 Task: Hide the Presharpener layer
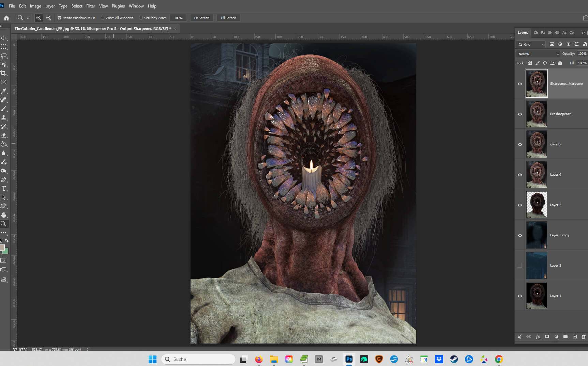point(520,114)
